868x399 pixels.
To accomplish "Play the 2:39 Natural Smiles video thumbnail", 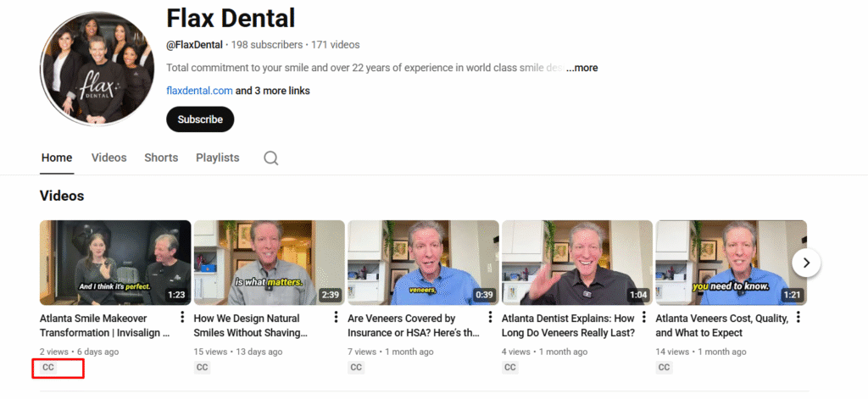I will pyautogui.click(x=269, y=263).
